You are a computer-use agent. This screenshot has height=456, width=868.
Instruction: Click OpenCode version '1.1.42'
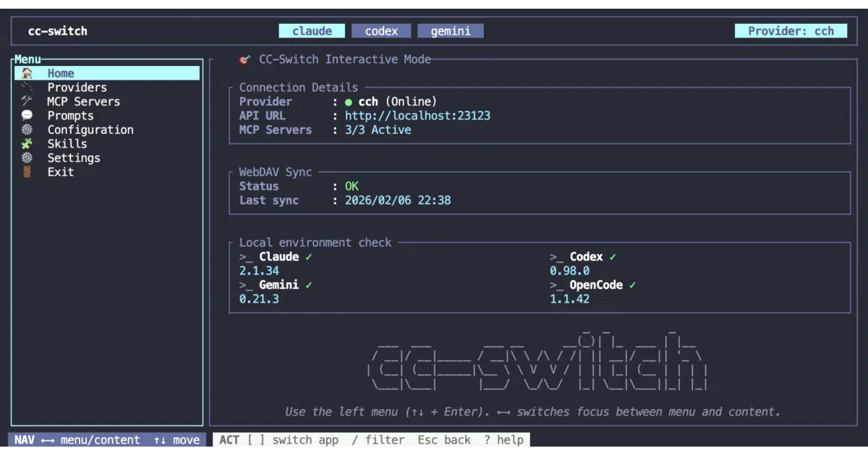[569, 299]
